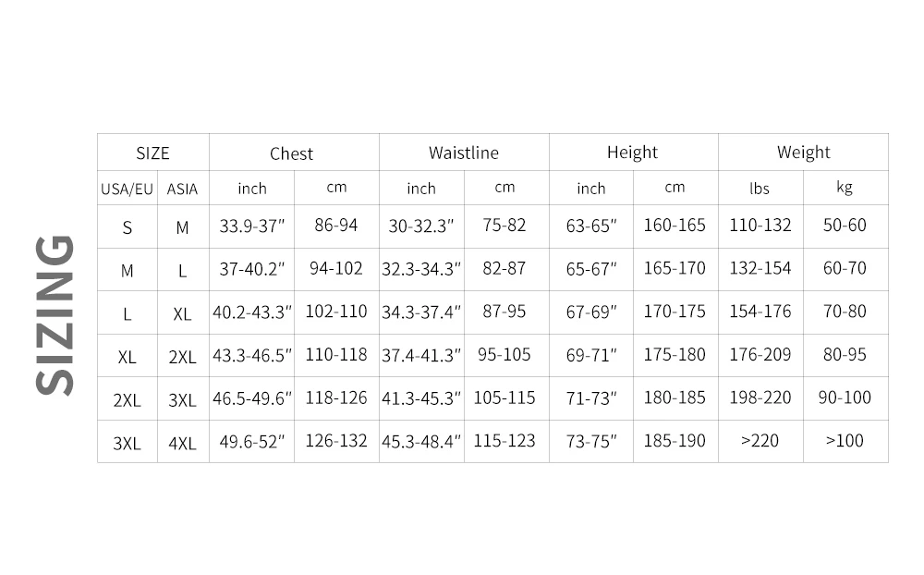Select height 160-165 cm cell
The width and height of the screenshot is (924, 575).
[x=675, y=226]
